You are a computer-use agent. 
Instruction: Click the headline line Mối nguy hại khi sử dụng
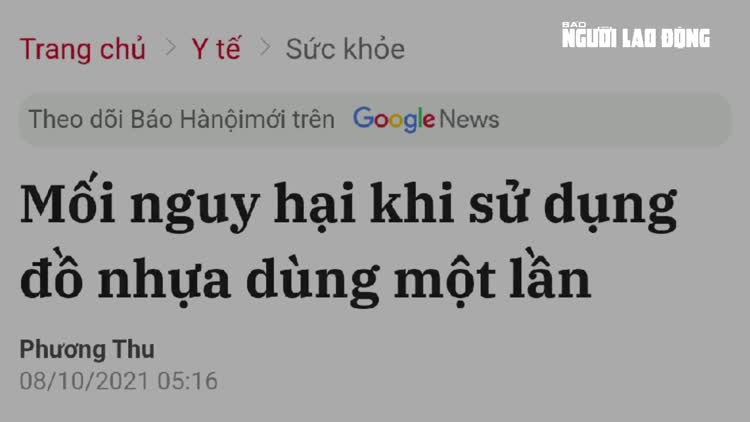coord(349,204)
